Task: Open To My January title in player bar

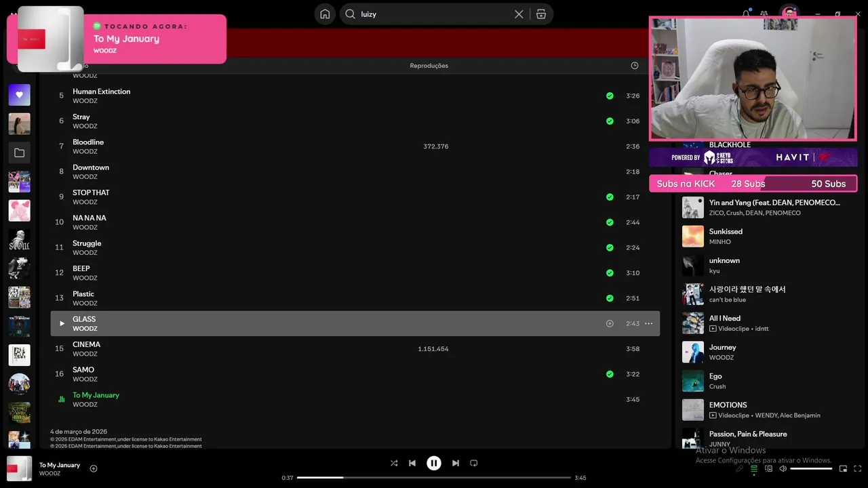Action: 60,465
